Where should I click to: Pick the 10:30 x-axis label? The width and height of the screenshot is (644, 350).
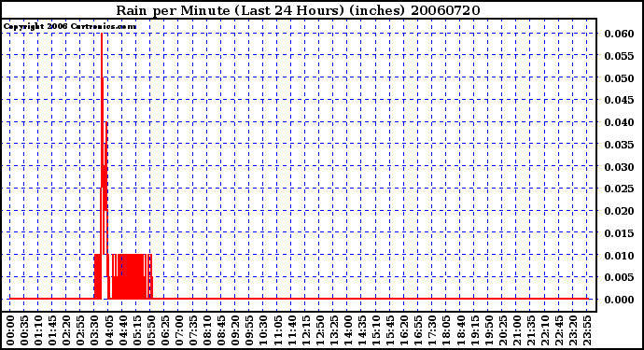(x=263, y=330)
